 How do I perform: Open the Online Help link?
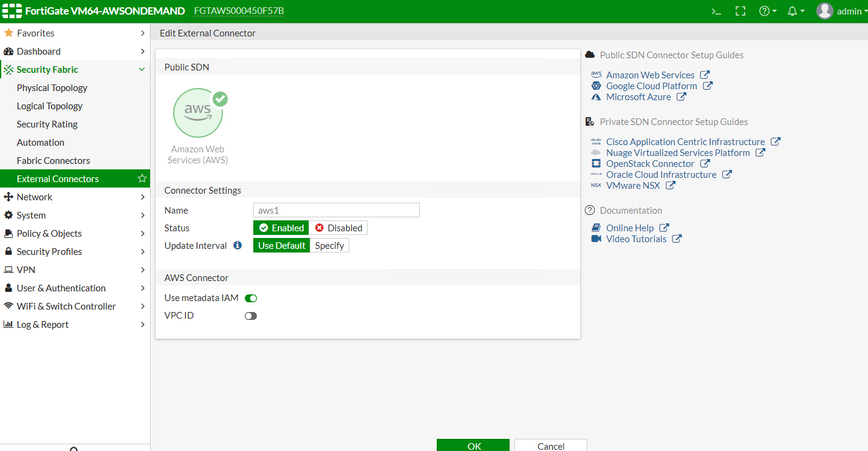(630, 228)
